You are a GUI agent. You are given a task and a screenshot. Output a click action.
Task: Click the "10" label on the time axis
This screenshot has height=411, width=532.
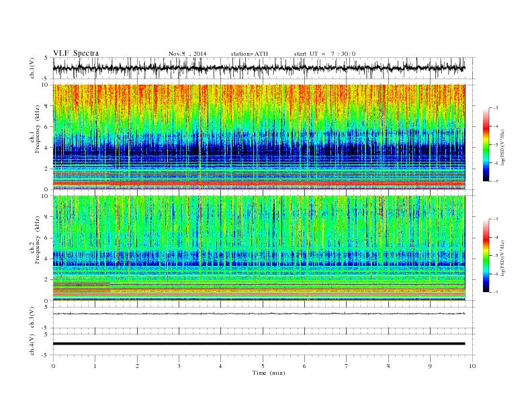[472, 366]
